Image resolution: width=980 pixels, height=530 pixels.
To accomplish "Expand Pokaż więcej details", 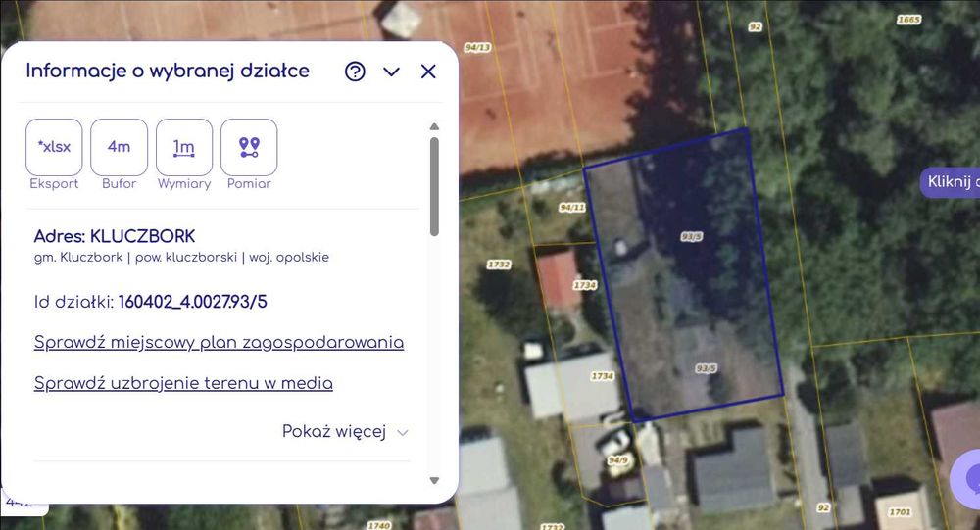I will (x=344, y=432).
